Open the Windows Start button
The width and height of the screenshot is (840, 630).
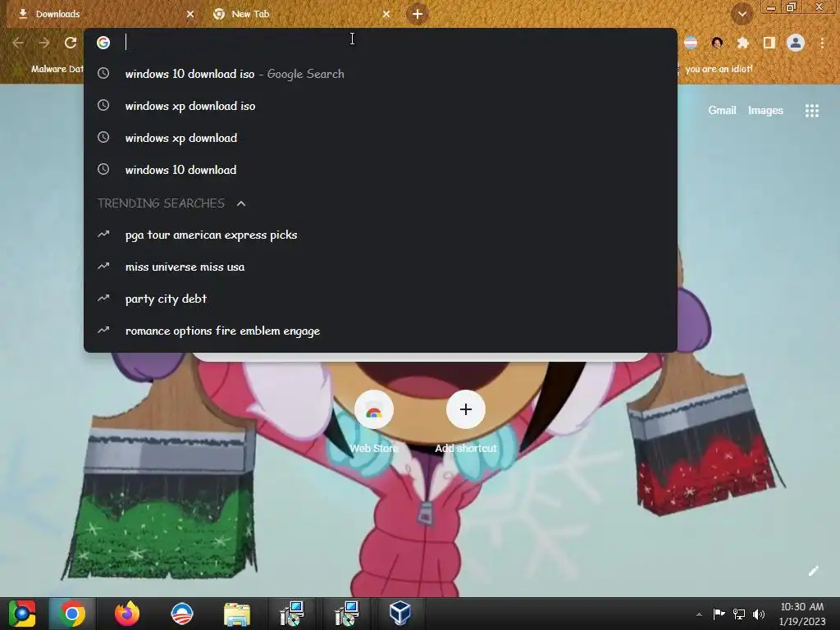tap(22, 614)
